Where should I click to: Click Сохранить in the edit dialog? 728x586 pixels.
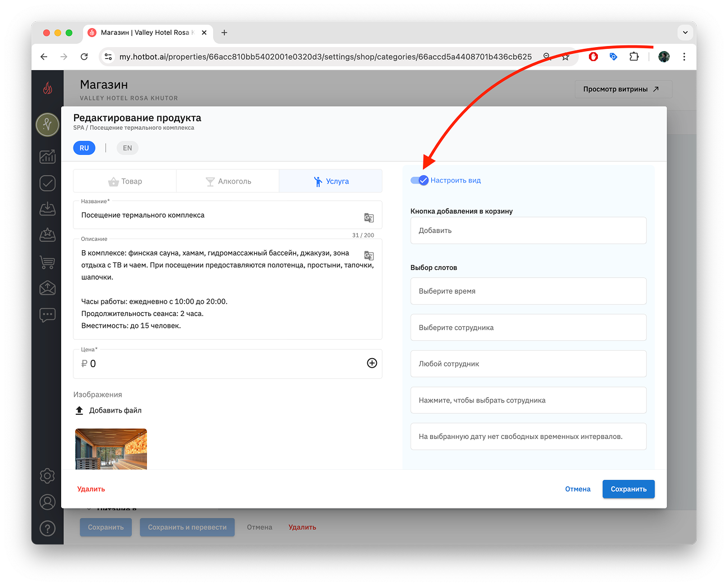pyautogui.click(x=629, y=489)
